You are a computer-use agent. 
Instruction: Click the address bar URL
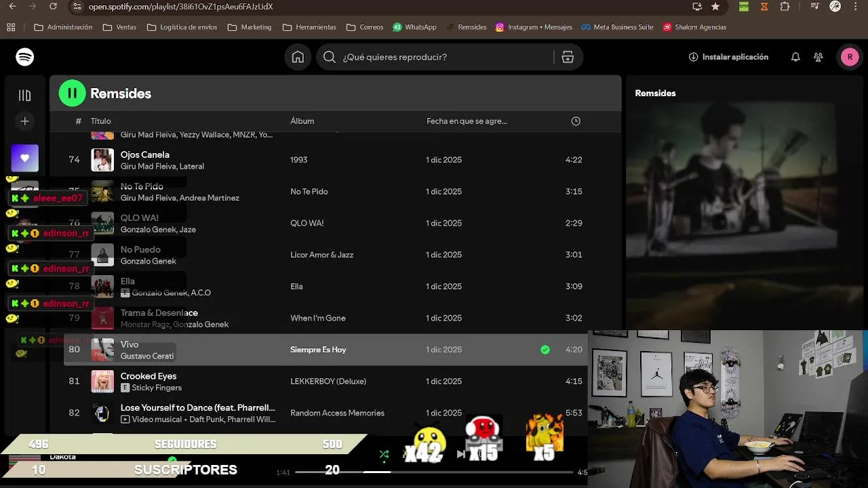[181, 7]
